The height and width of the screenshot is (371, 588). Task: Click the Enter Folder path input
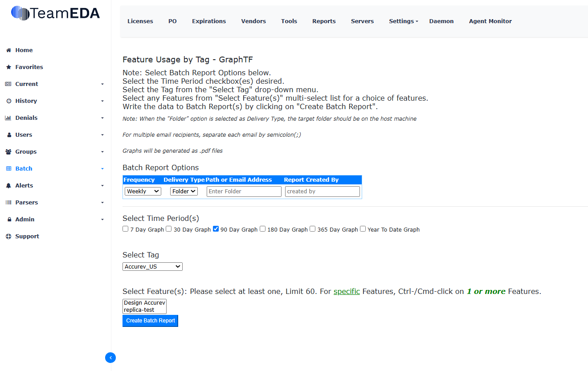(x=244, y=192)
